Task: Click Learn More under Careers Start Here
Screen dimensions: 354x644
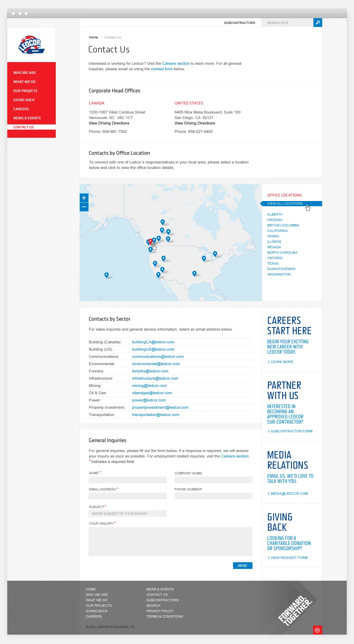Action: coord(280,362)
